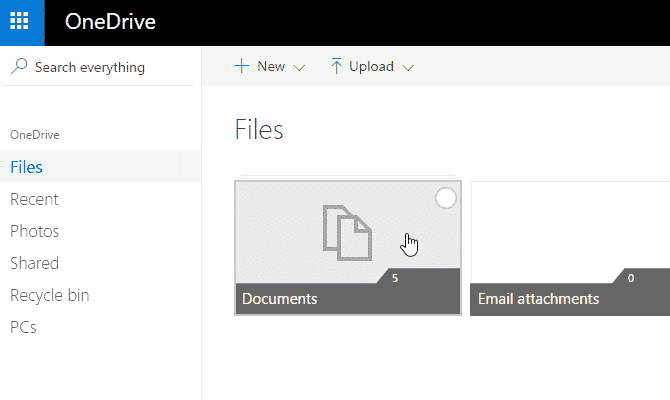Expand the New dropdown chevron

click(299, 68)
